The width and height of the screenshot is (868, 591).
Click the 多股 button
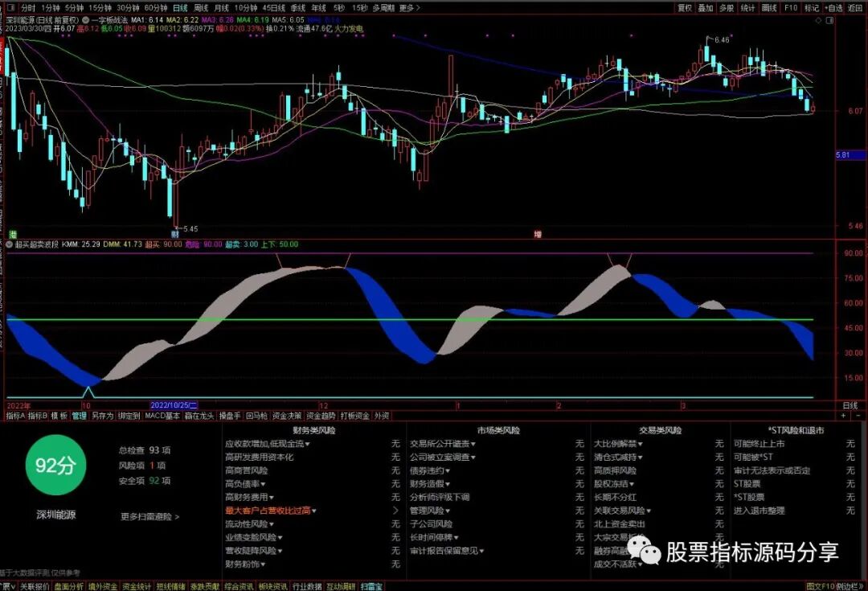tap(727, 8)
